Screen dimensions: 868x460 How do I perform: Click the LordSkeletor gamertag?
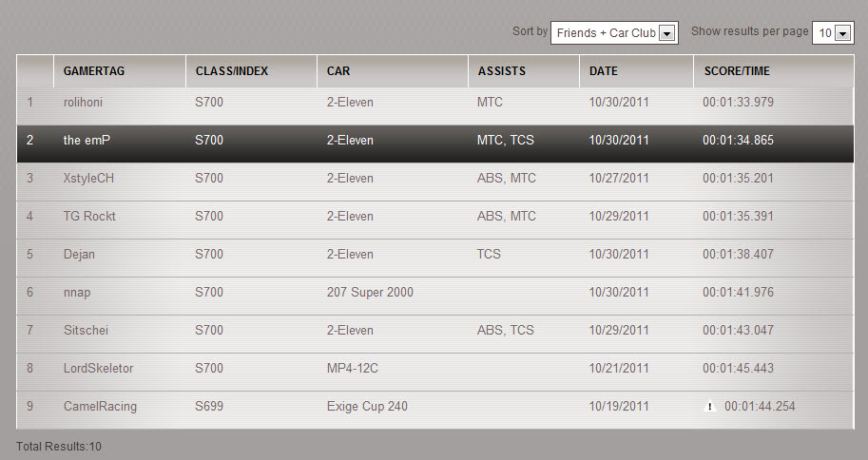(99, 369)
